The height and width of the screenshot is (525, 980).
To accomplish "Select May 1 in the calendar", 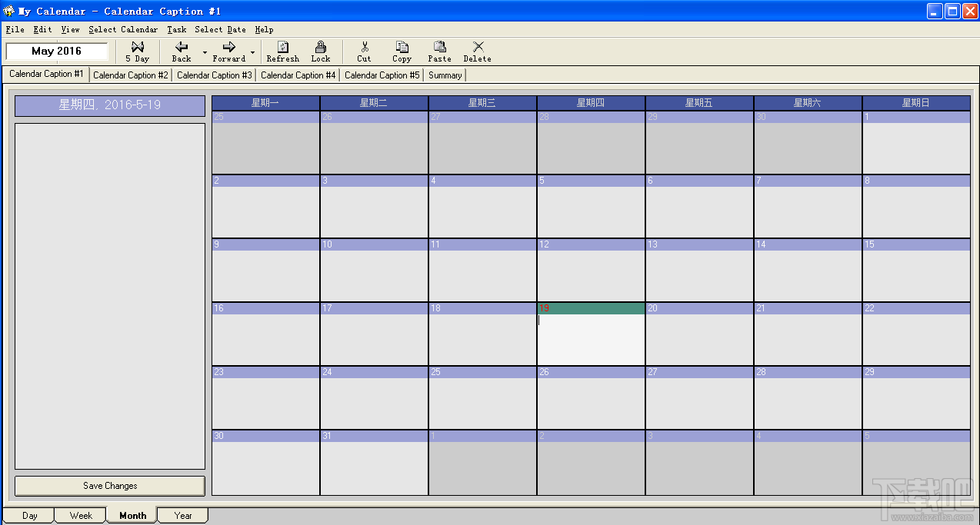I will (x=916, y=142).
